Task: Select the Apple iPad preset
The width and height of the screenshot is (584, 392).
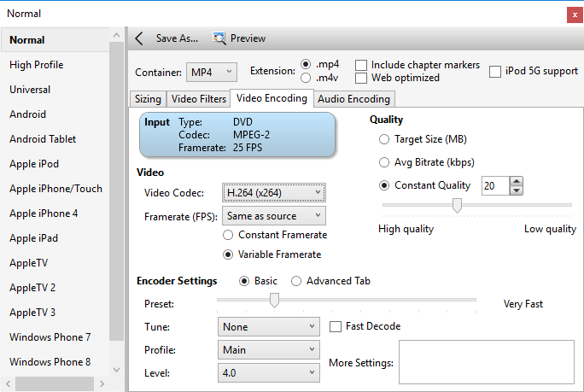Action: 35,238
